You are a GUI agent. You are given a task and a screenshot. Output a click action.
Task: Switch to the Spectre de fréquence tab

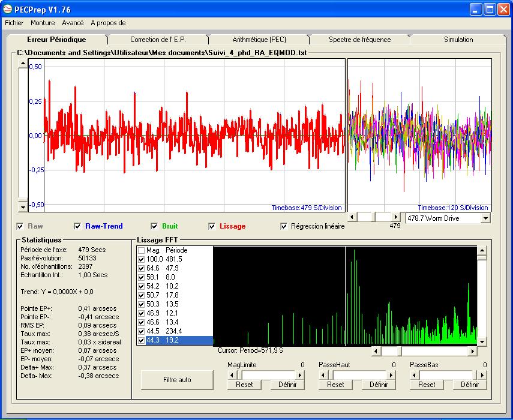359,40
